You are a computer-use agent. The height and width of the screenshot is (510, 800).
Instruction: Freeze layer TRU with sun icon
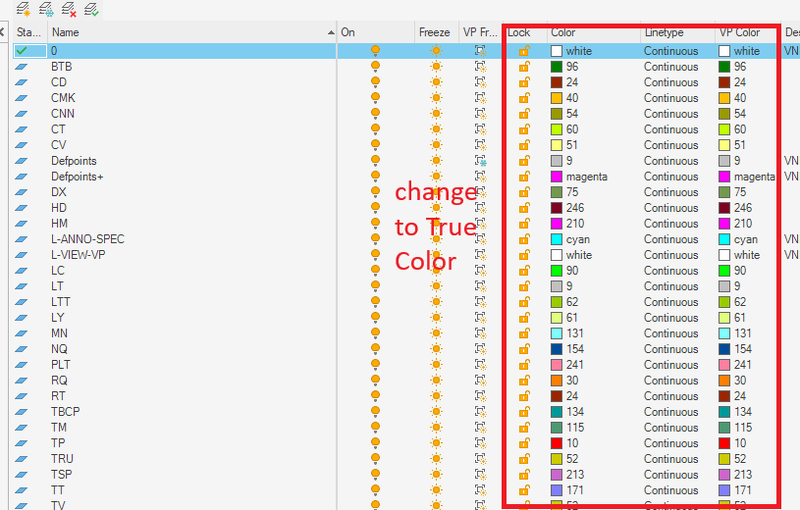[x=436, y=458]
